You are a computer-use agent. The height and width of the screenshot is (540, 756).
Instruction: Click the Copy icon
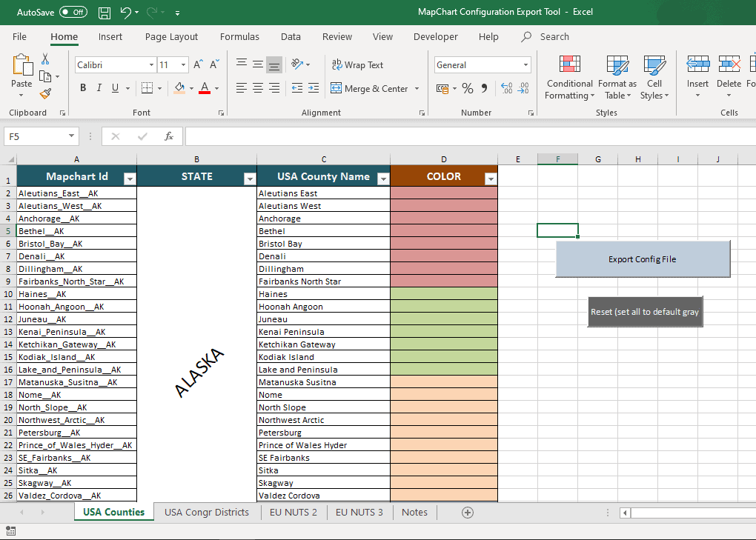coord(44,76)
